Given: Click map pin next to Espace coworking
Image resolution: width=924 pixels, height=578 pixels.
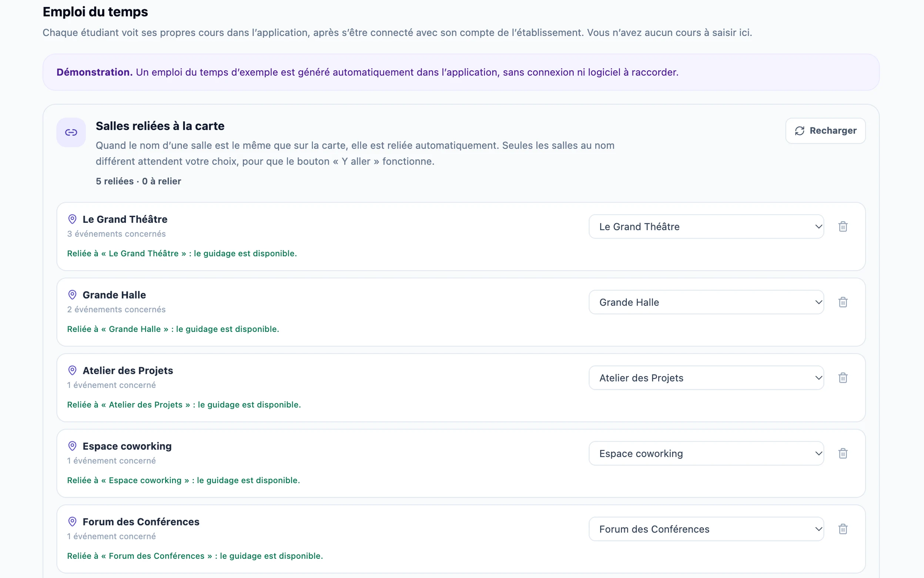Looking at the screenshot, I should click(x=72, y=446).
